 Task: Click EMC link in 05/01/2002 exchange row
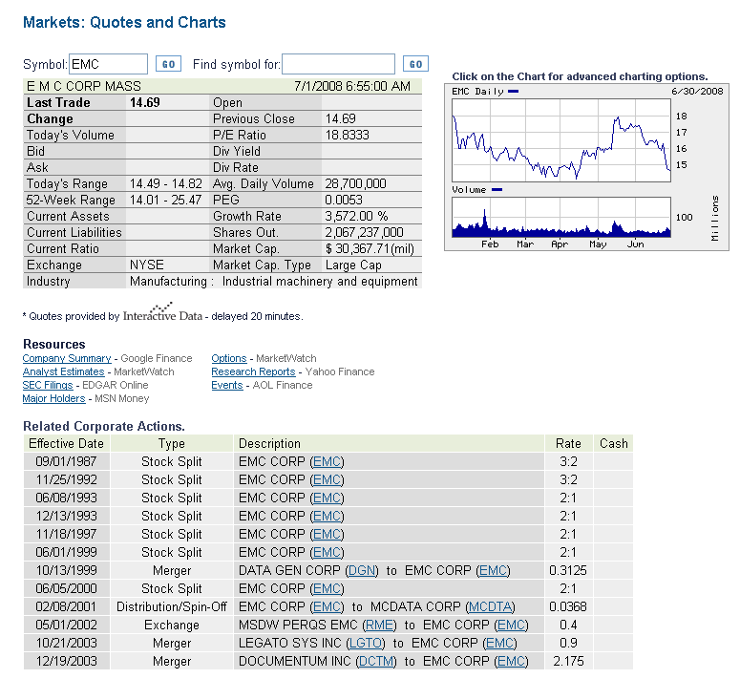(x=511, y=625)
